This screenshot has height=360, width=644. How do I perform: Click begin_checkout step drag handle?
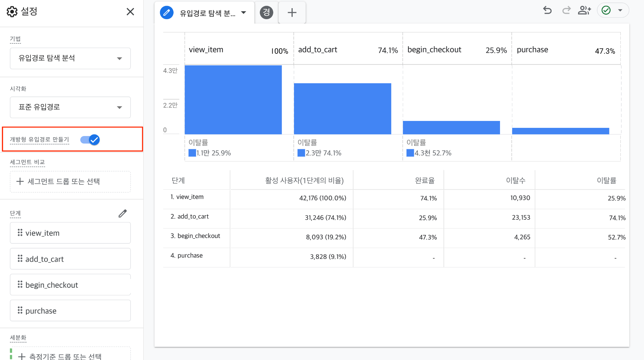click(20, 284)
